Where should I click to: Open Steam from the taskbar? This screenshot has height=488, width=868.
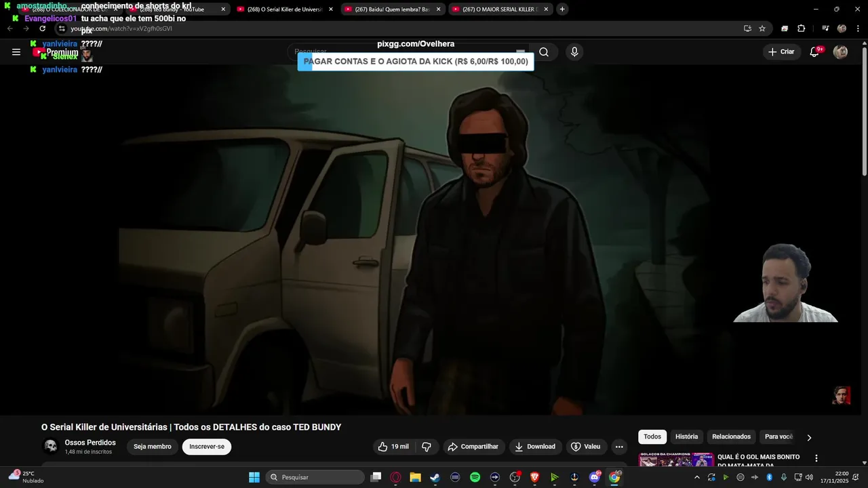(435, 477)
